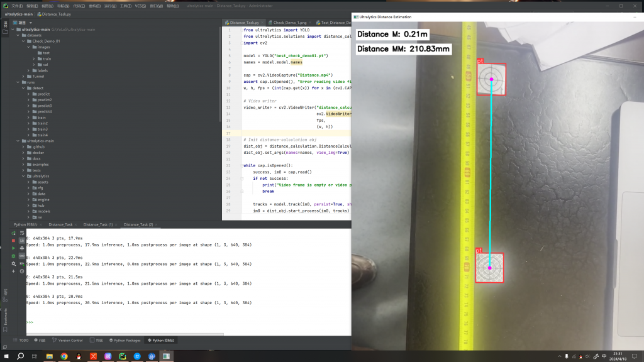Viewport: 644px width, 362px height.
Task: Toggle scroll to end of console output
Action: (x=22, y=241)
